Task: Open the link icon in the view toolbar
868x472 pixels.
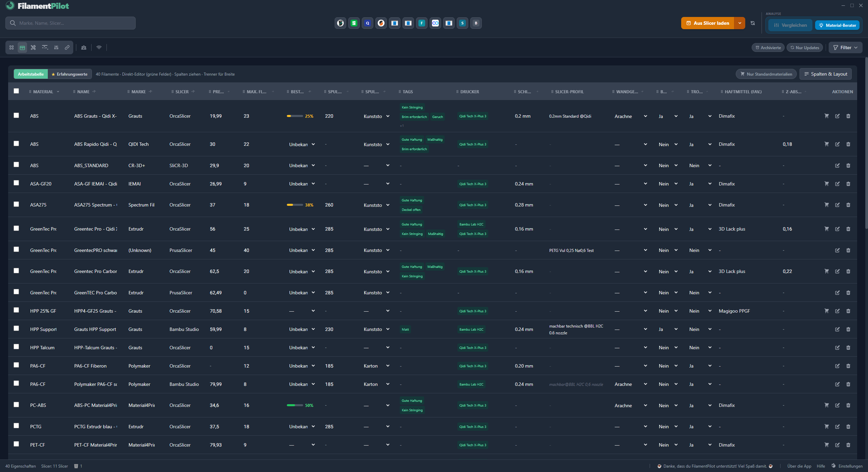Action: click(67, 47)
